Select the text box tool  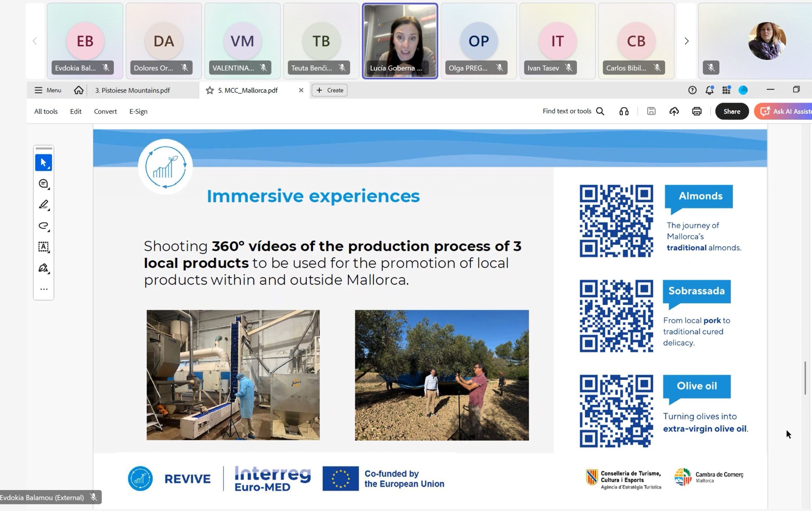43,247
